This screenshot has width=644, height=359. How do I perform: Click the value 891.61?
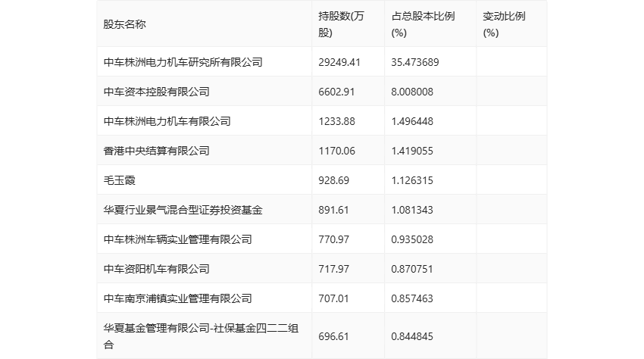point(333,210)
